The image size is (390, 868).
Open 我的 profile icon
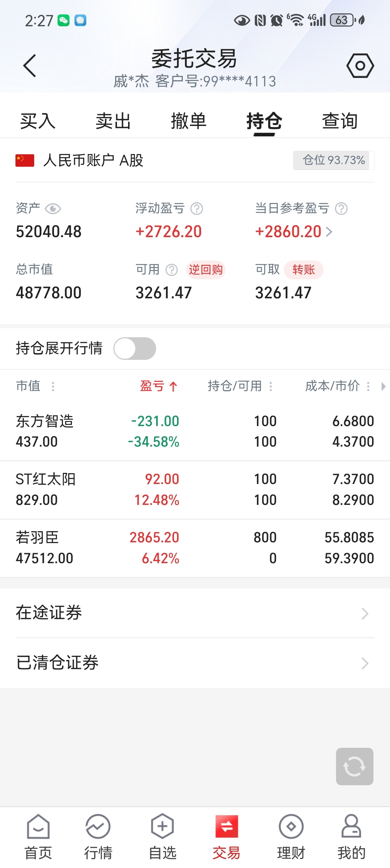(x=351, y=827)
